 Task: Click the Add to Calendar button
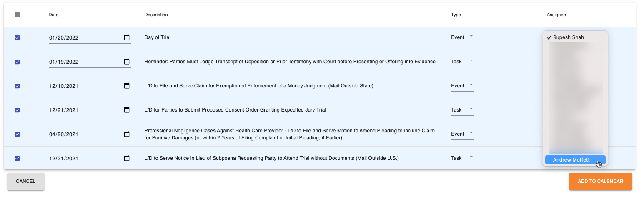pos(600,182)
